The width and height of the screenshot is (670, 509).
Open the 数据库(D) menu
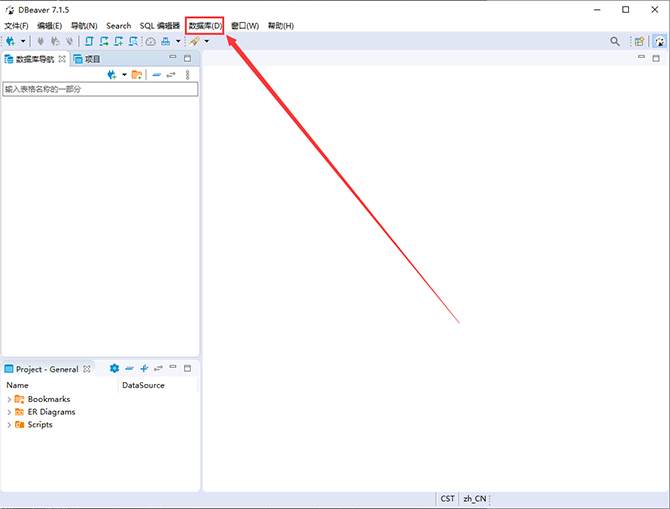[x=206, y=26]
